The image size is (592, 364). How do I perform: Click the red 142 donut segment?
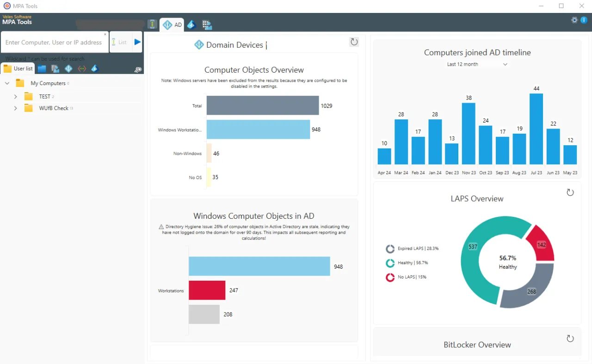pos(542,245)
